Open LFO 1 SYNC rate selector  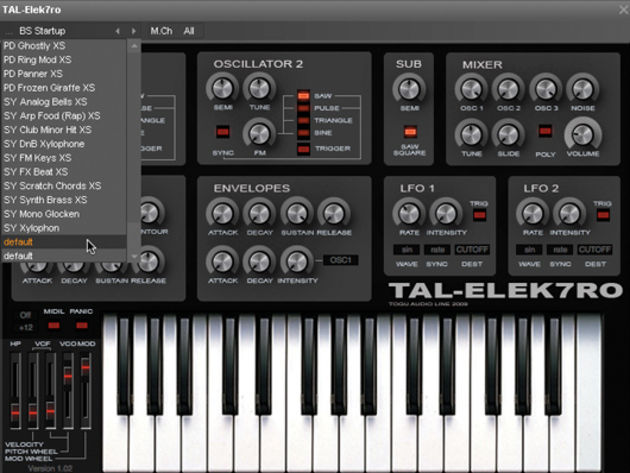tap(437, 250)
